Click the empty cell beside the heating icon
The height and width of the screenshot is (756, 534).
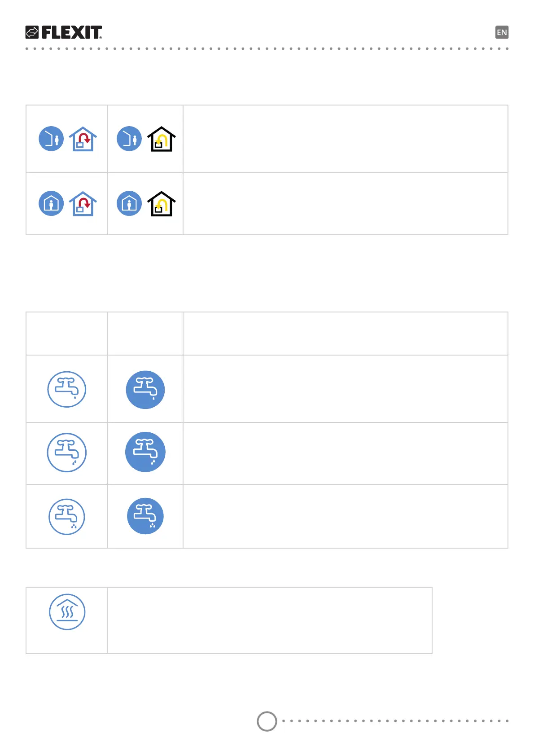pyautogui.click(x=269, y=620)
